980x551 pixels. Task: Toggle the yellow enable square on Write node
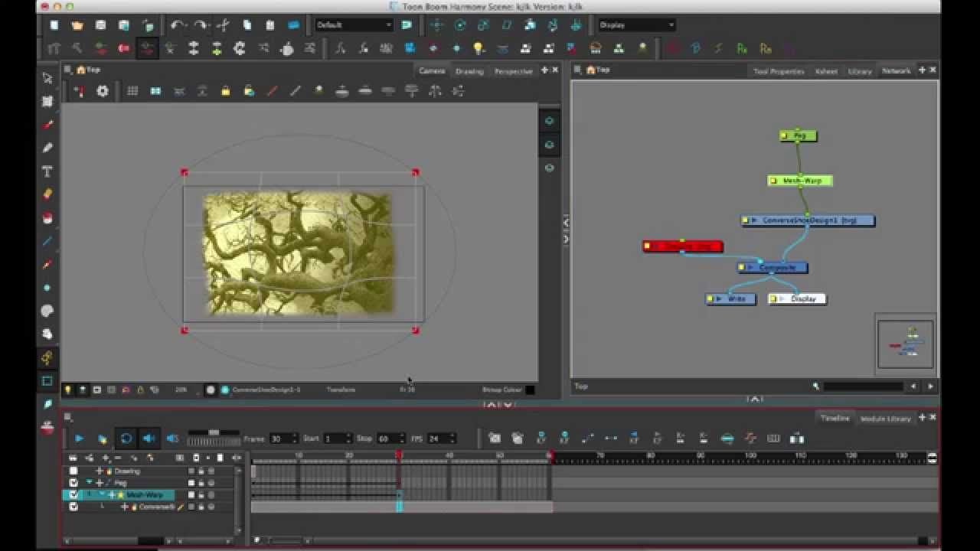(x=710, y=299)
